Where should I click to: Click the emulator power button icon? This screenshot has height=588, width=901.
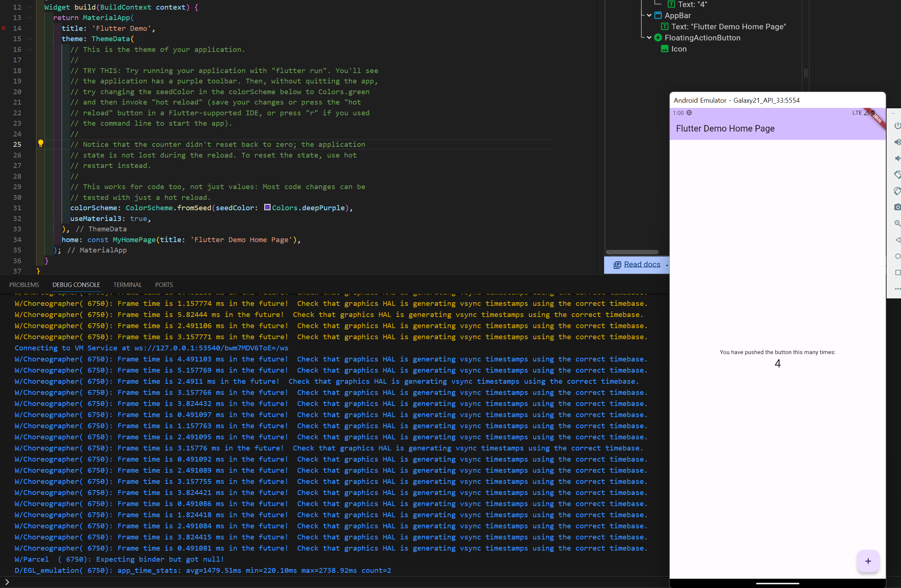(x=897, y=126)
